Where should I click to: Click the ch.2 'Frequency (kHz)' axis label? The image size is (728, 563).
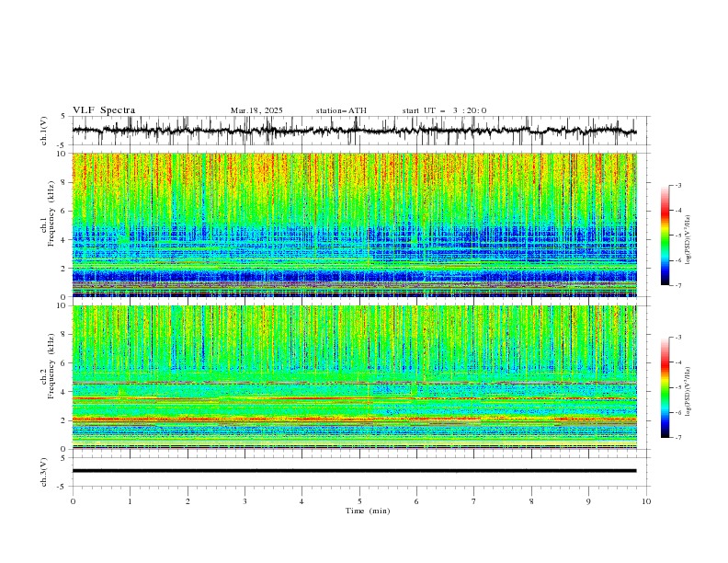click(x=52, y=365)
